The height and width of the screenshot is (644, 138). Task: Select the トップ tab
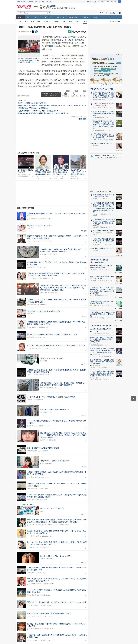click(x=20, y=17)
